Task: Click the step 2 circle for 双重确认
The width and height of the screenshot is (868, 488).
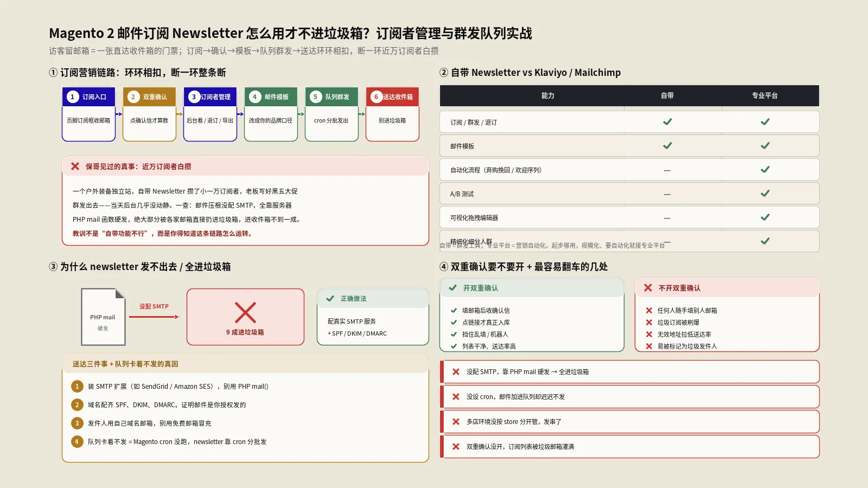Action: pyautogui.click(x=133, y=97)
